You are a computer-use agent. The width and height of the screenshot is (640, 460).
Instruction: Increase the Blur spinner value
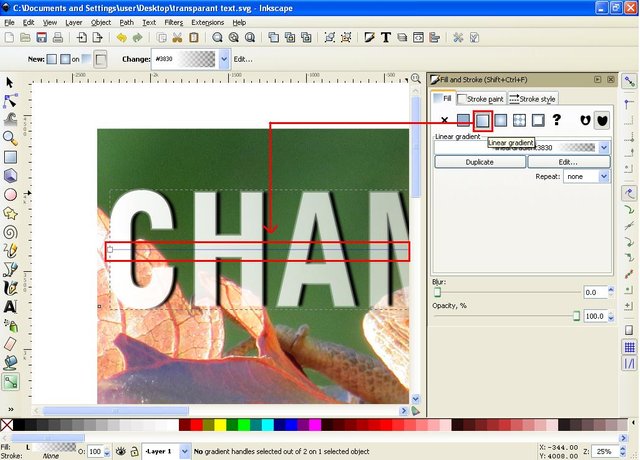pos(611,289)
